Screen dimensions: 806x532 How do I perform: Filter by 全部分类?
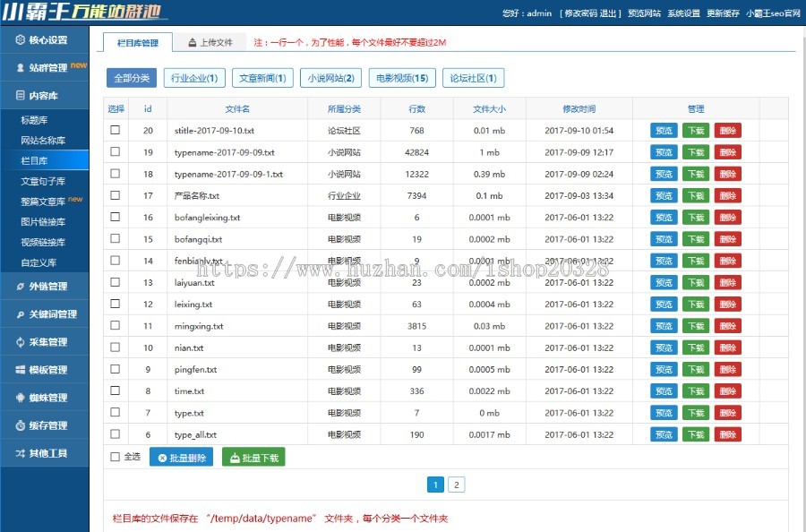tap(132, 78)
